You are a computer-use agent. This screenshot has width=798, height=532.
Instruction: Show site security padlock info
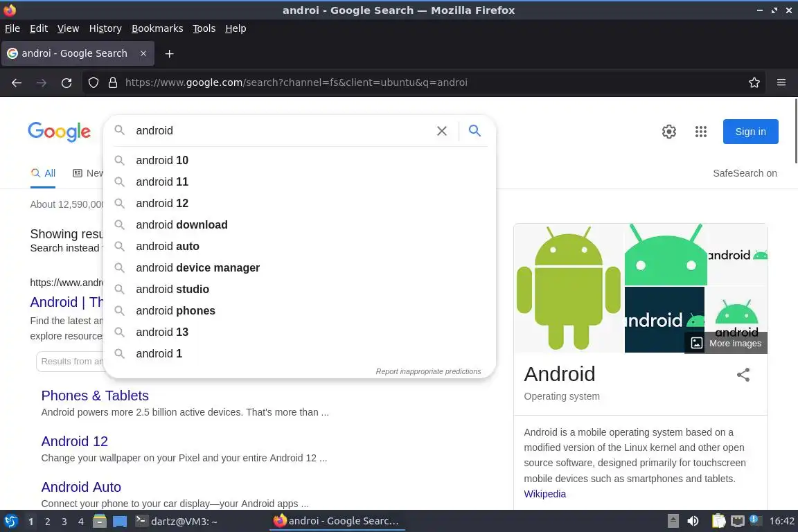coord(113,82)
